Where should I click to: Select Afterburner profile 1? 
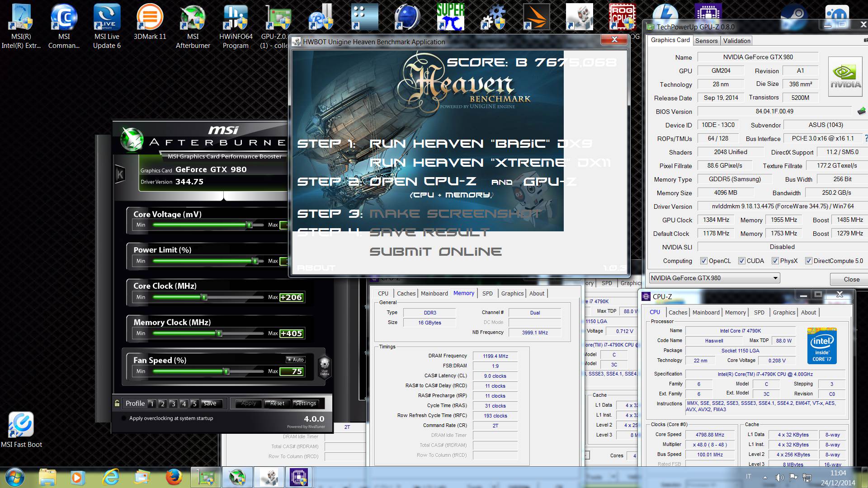pyautogui.click(x=152, y=404)
